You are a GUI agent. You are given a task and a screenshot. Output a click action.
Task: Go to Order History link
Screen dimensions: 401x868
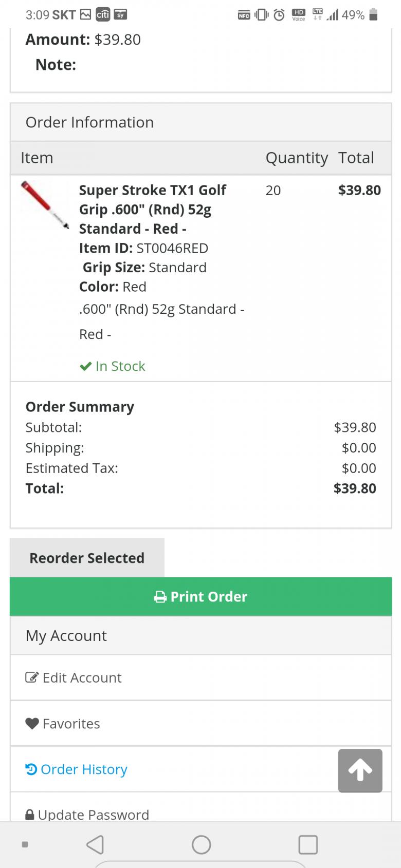[84, 769]
